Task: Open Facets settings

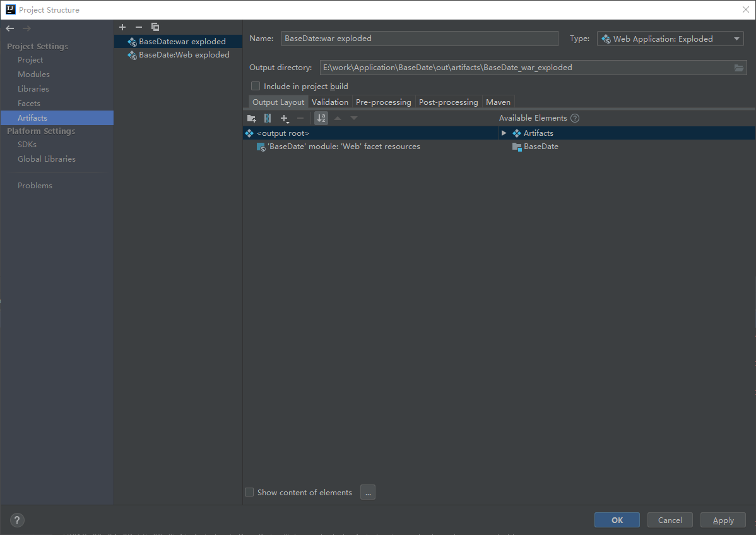Action: [x=29, y=103]
